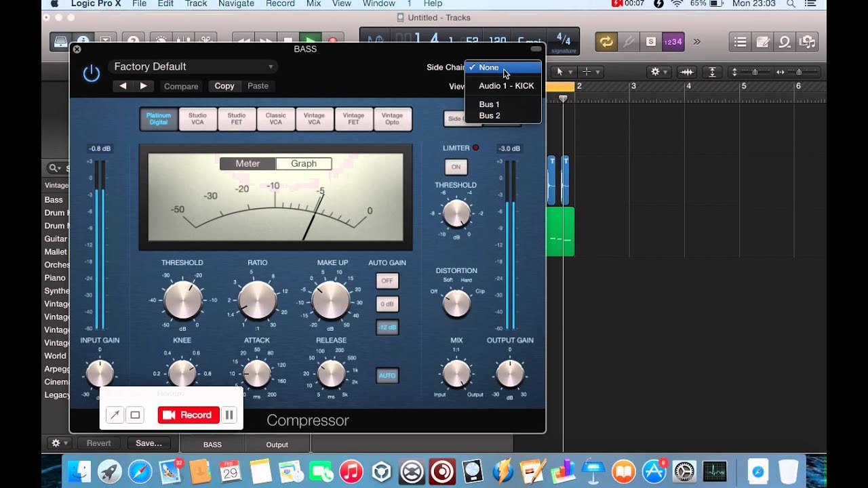
Task: Close the BASS compressor plug-in window
Action: coord(77,49)
